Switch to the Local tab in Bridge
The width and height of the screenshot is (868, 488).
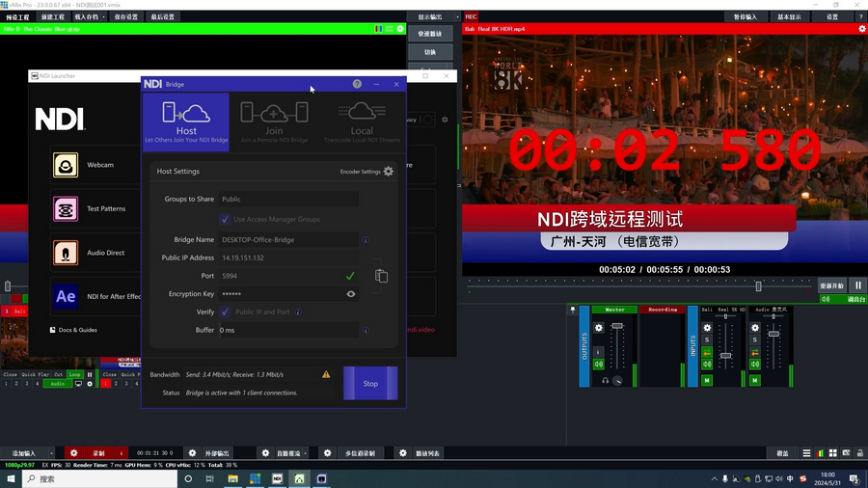tap(362, 122)
